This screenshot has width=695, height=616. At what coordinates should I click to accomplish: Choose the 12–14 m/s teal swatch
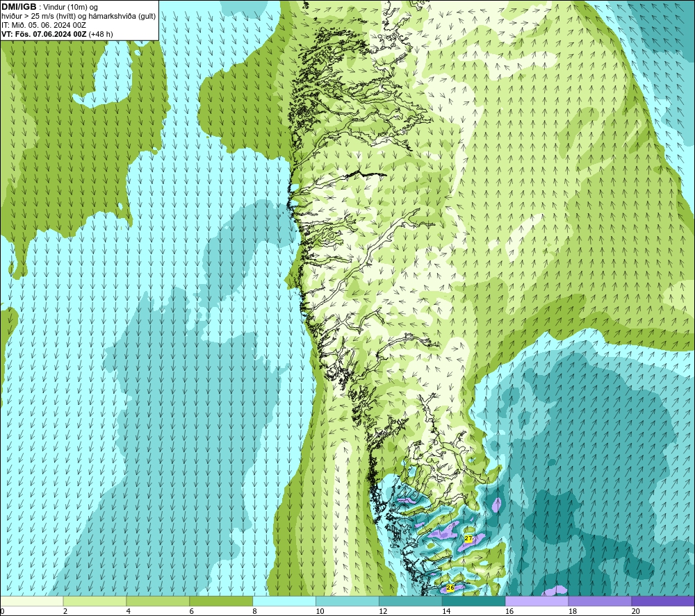pos(411,601)
